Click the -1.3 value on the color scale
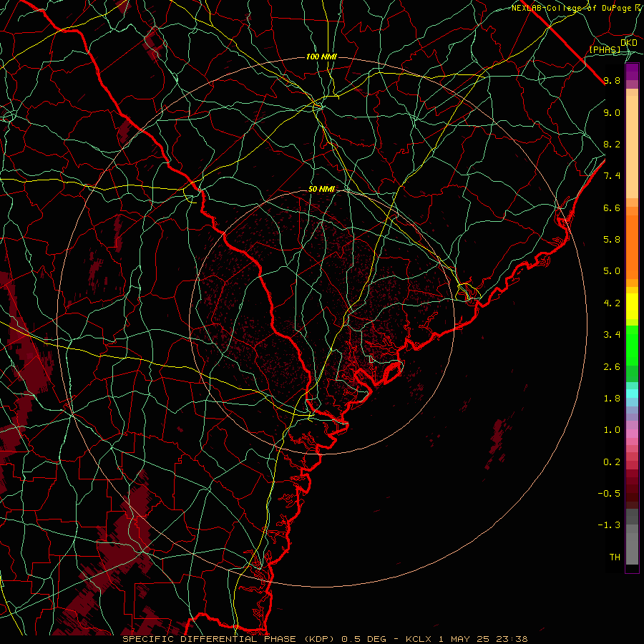 609,525
